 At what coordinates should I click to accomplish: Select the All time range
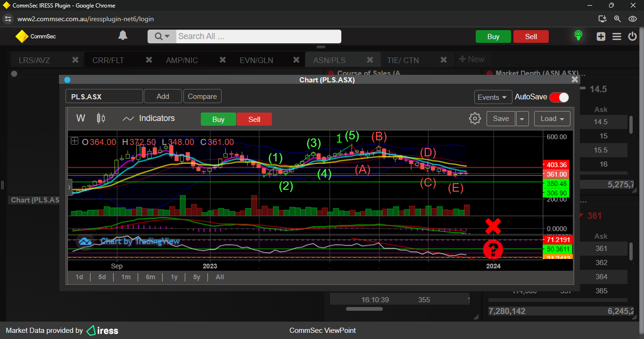[x=220, y=277]
